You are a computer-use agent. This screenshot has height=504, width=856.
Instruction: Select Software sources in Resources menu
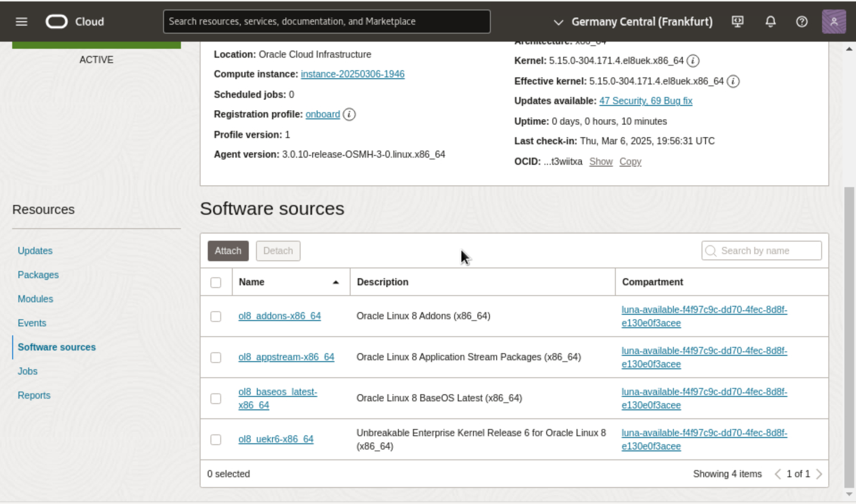point(57,348)
